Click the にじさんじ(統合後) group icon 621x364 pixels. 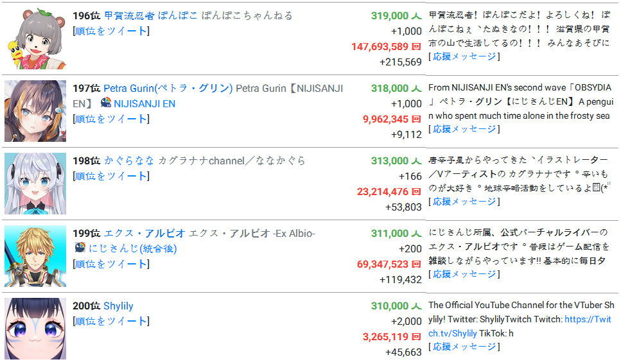click(80, 248)
